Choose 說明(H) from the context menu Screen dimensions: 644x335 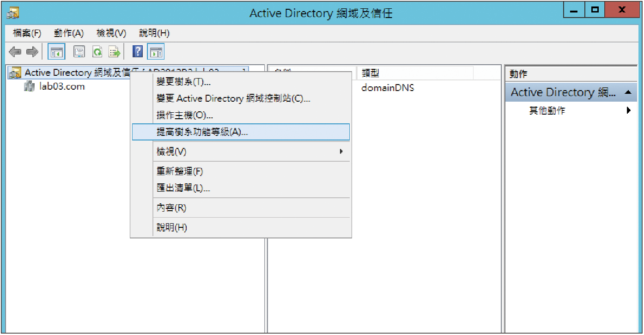240,228
